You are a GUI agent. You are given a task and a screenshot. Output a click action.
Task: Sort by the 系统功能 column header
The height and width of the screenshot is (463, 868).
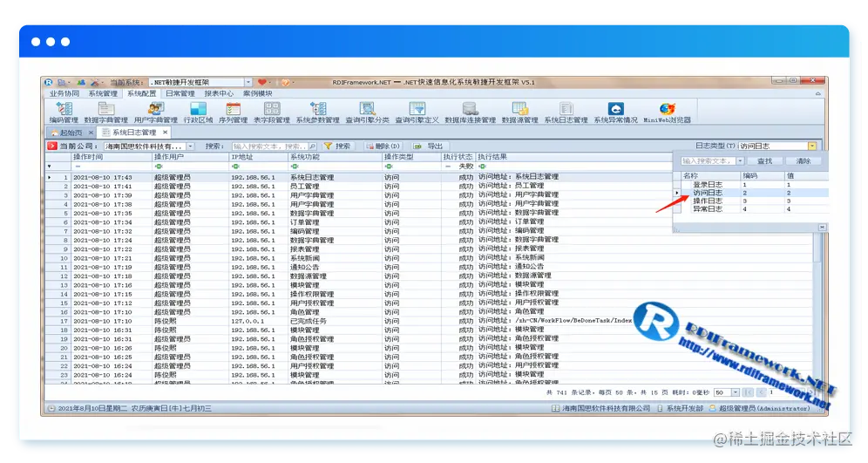click(x=335, y=157)
